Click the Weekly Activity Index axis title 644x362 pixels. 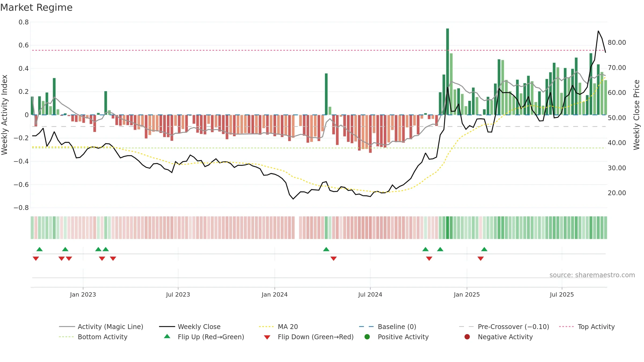5,115
